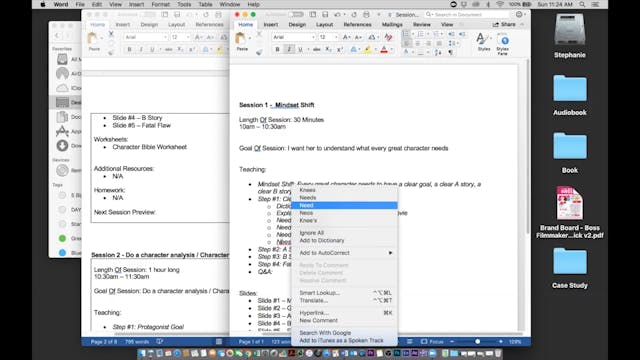Image resolution: width=640 pixels, height=360 pixels.
Task: Click the Focus button in status bar
Action: 432,341
